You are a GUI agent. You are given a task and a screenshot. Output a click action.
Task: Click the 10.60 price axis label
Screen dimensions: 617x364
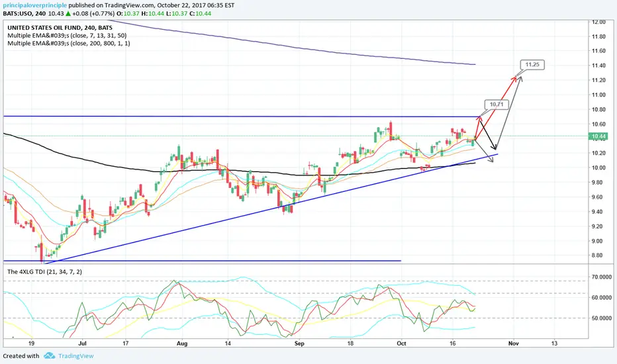coord(598,124)
